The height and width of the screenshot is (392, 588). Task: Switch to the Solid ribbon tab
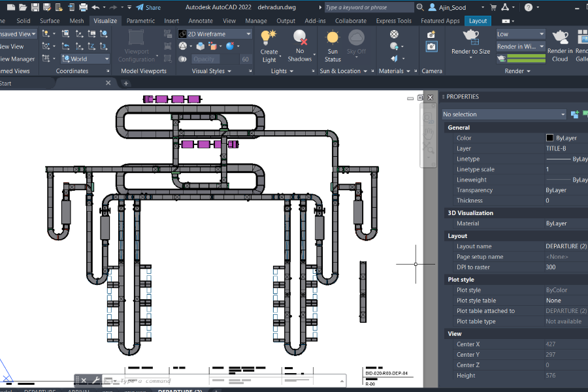point(24,21)
